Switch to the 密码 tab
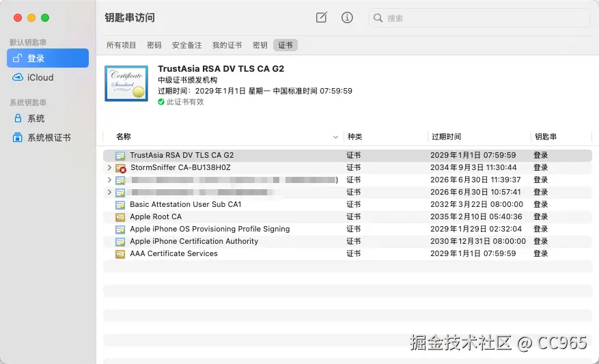Viewport: 599px width, 364px height. click(154, 45)
